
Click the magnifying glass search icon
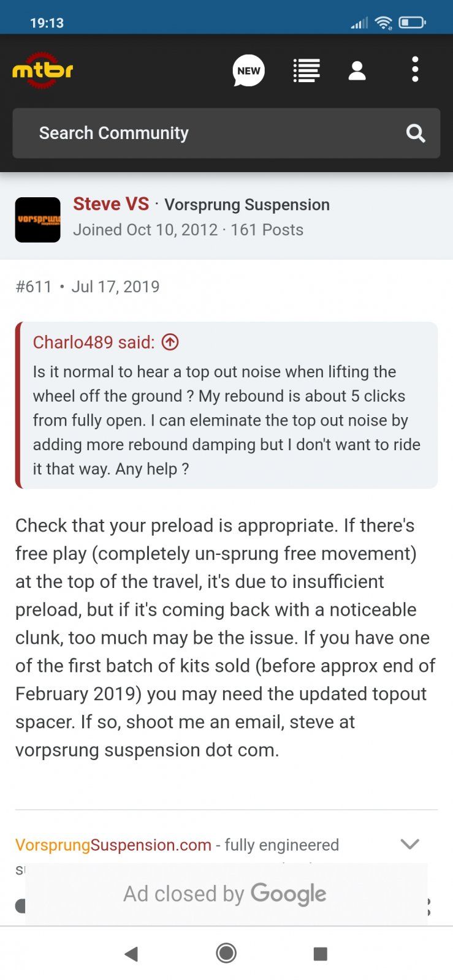tap(416, 134)
